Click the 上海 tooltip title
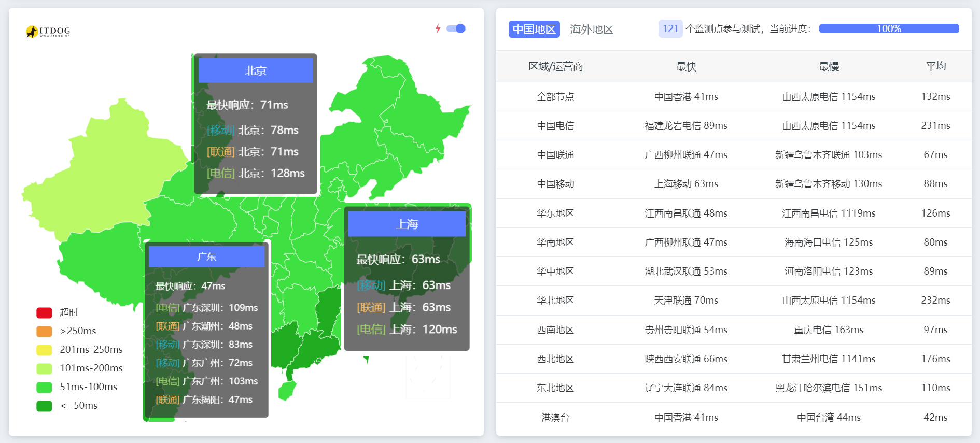The height and width of the screenshot is (443, 980). coord(407,224)
